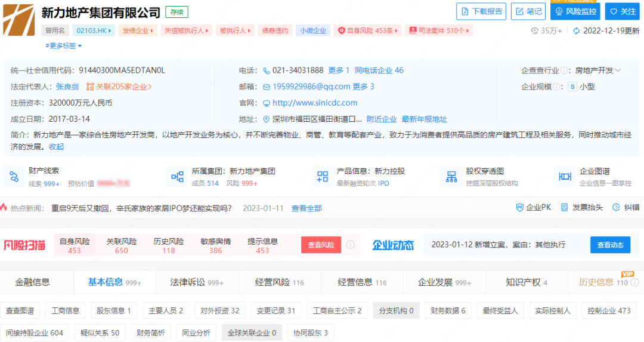Click the legal representative 张良剑 link

pyautogui.click(x=67, y=87)
